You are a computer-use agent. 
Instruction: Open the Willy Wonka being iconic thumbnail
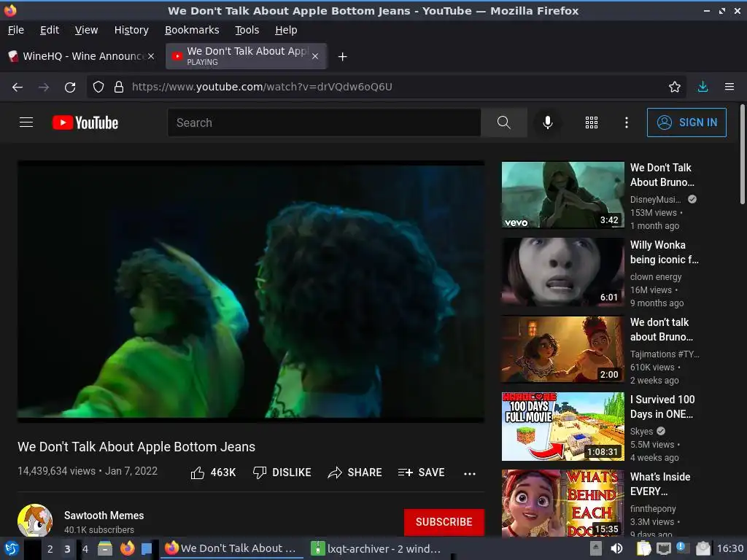(562, 272)
